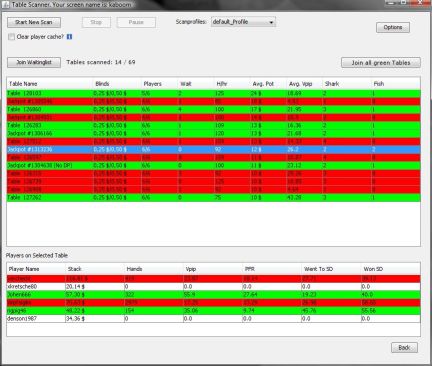432x366 pixels.
Task: Click the Start New Scan button
Action: coord(34,22)
